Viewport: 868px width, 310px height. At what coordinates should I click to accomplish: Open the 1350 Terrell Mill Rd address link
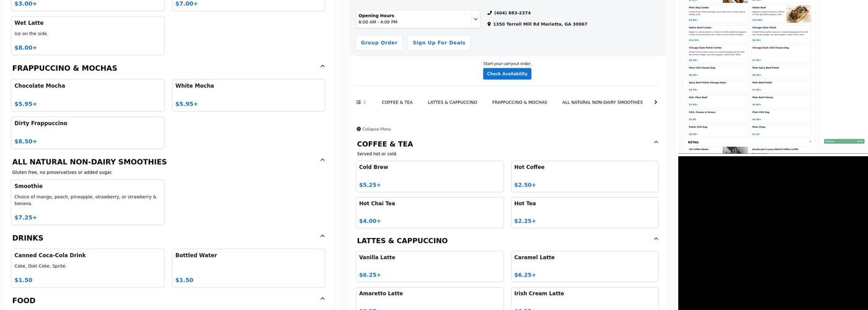tap(539, 24)
